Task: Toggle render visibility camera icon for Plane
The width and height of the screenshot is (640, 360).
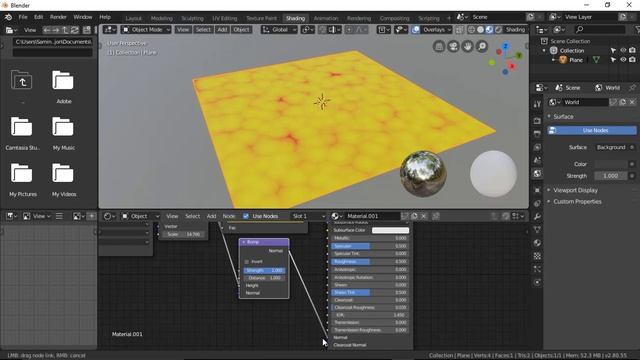Action: [632, 60]
